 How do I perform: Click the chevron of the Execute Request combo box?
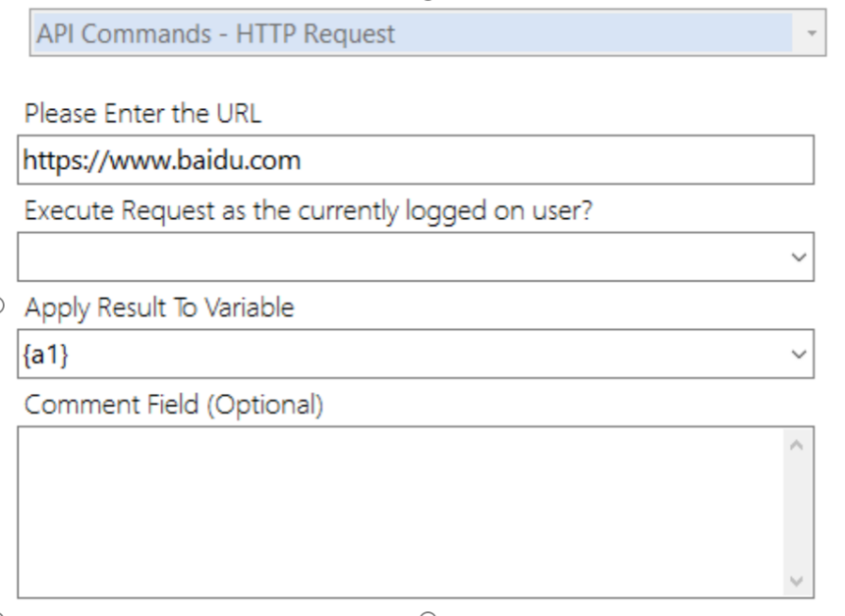[798, 257]
